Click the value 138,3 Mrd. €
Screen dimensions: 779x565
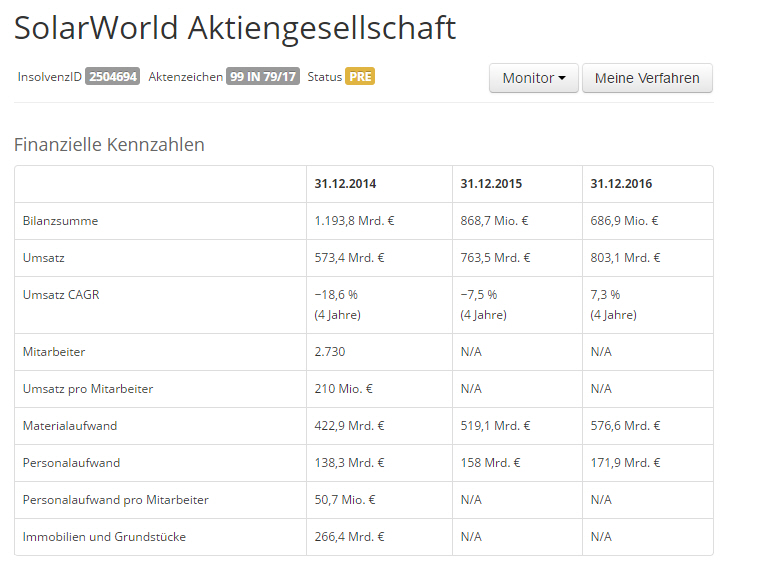click(x=349, y=463)
